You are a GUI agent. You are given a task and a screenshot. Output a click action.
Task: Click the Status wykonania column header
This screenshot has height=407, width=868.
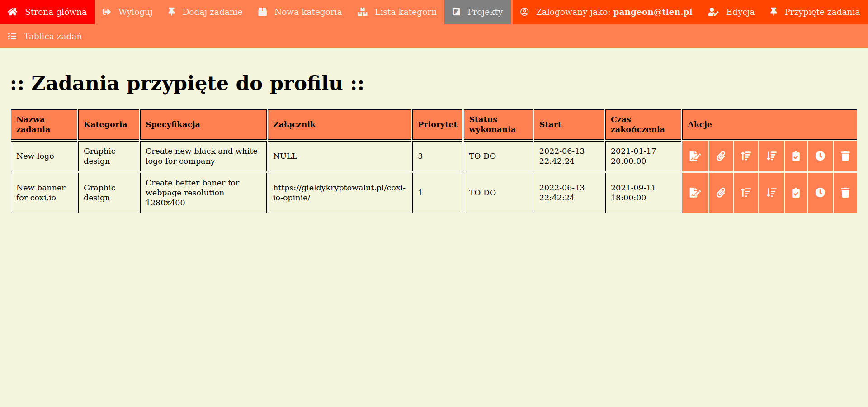[x=498, y=124]
